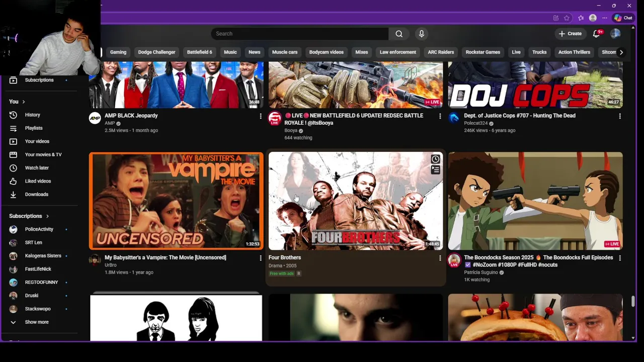This screenshot has height=362, width=644.
Task: Open the notifications bell
Action: coord(597,34)
